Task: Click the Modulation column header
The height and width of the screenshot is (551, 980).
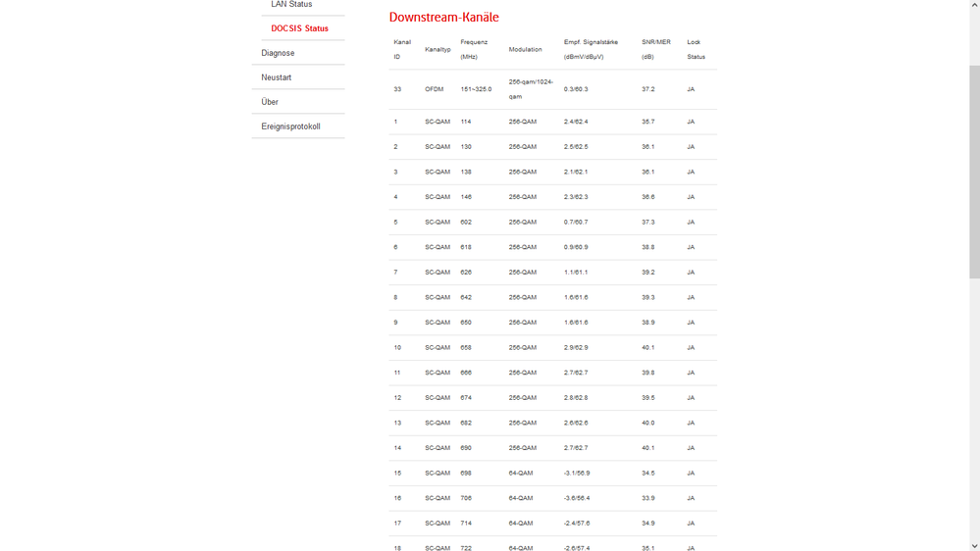Action: coord(525,49)
